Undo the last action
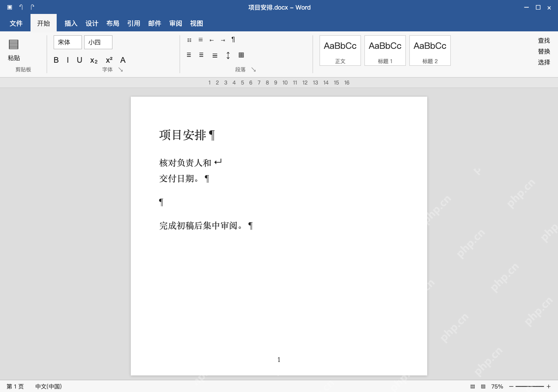 click(21, 7)
